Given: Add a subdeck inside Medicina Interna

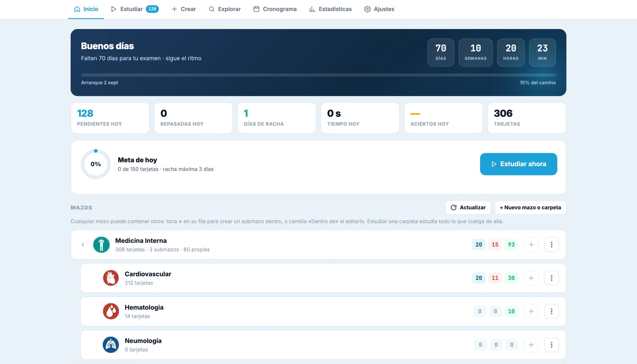Looking at the screenshot, I should (x=531, y=244).
